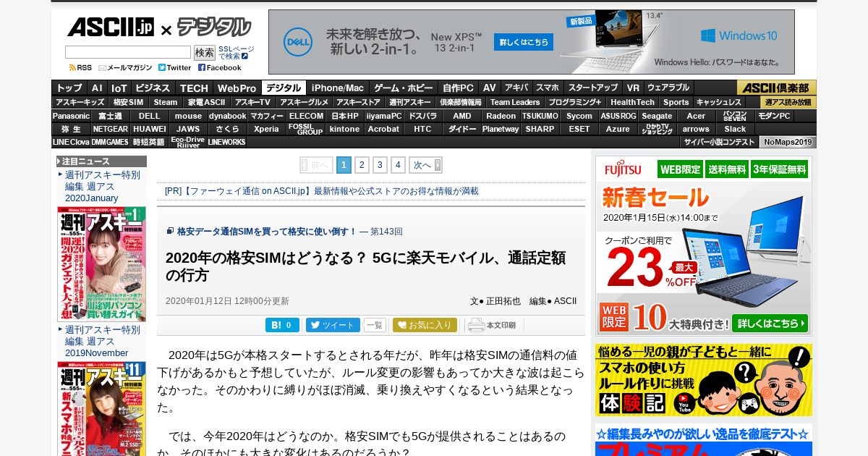Click the 次へ next page button
The height and width of the screenshot is (456, 868).
(x=425, y=165)
